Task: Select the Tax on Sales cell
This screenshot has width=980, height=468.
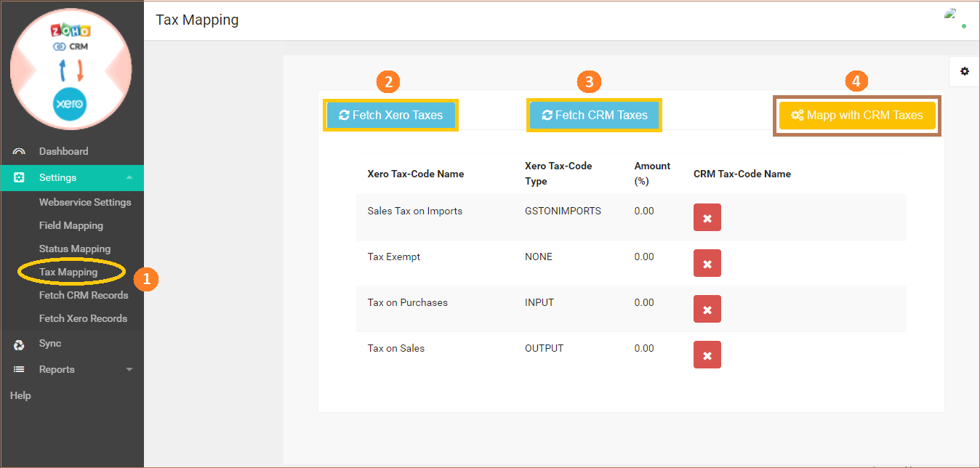Action: click(396, 348)
